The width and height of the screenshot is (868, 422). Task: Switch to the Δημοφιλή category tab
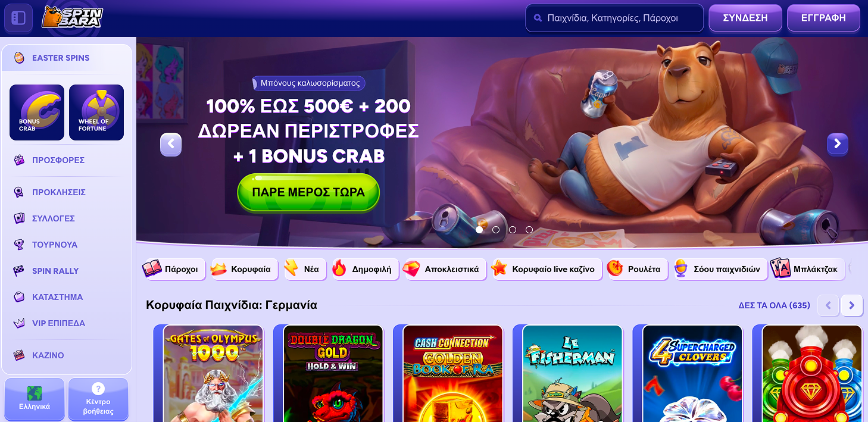tap(365, 269)
